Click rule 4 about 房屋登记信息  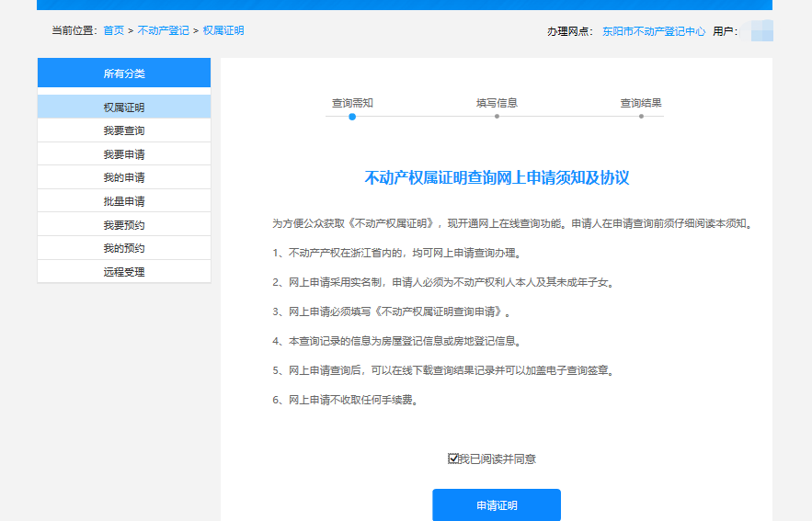(x=397, y=342)
